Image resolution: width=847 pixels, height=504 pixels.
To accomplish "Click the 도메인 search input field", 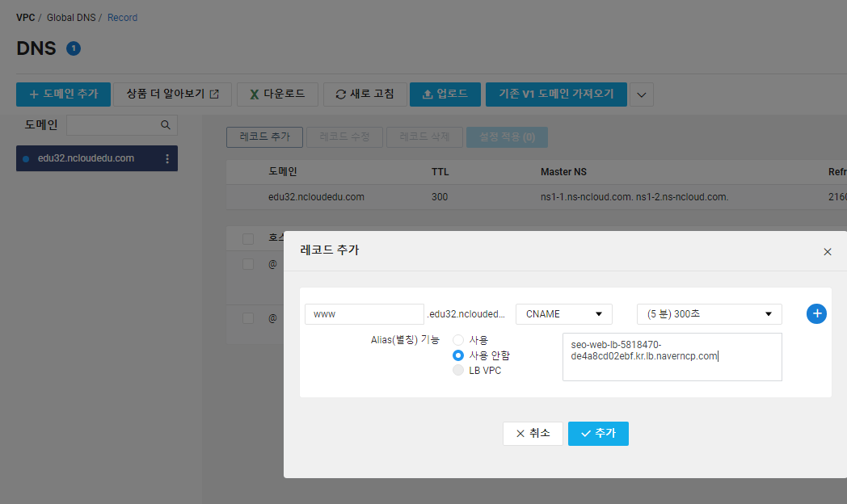I will click(122, 125).
